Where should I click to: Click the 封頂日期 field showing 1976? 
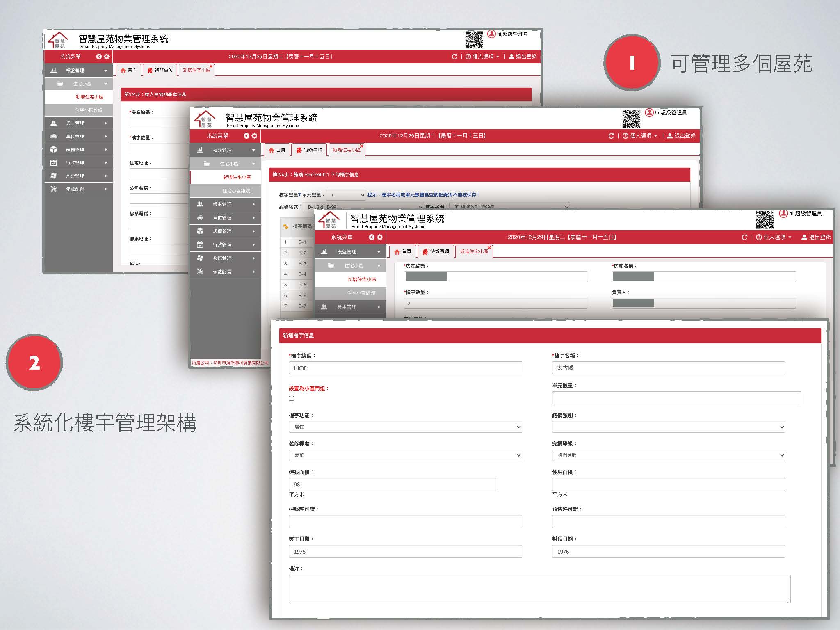(669, 551)
